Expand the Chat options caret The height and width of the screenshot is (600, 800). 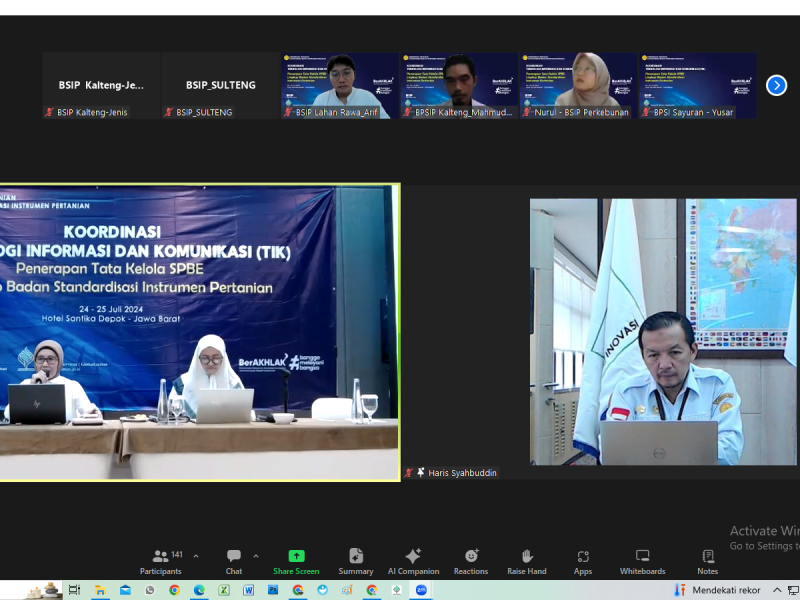pyautogui.click(x=256, y=556)
